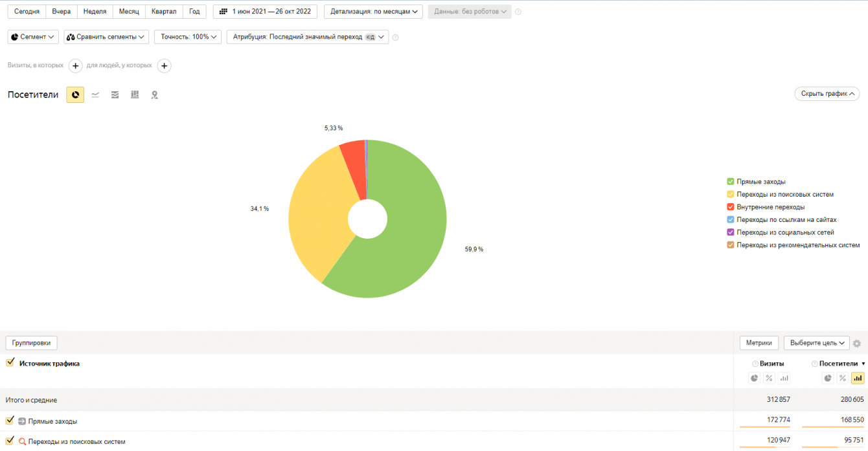Switch to the stacked area chart icon
Screen dimensions: 868x451
coord(115,95)
